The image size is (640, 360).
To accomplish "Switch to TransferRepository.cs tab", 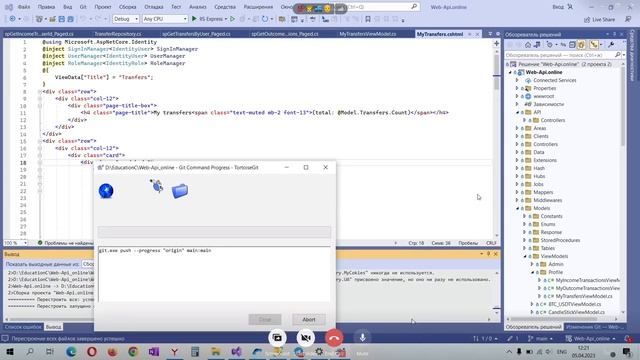I will tap(118, 34).
